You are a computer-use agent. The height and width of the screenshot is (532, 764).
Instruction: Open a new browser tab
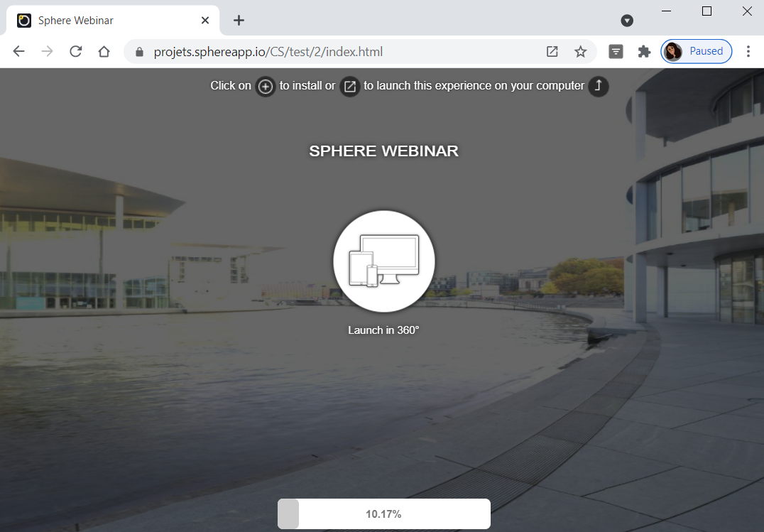(x=239, y=21)
